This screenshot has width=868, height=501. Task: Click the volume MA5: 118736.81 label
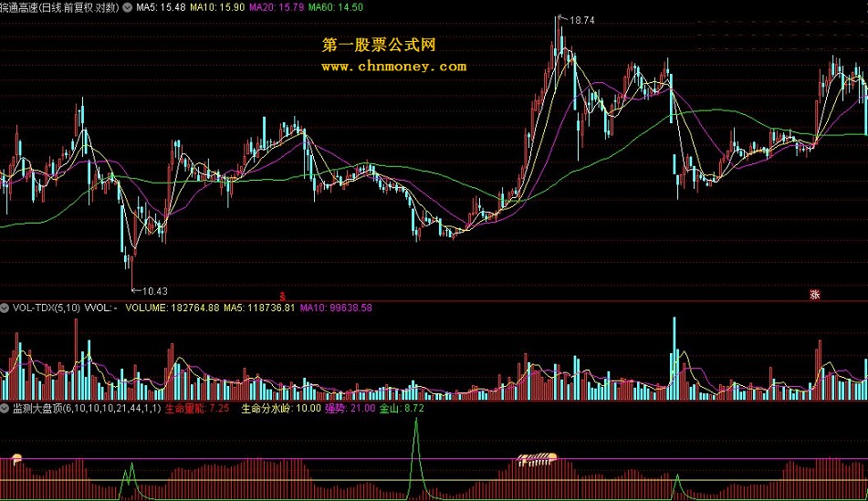(x=259, y=308)
